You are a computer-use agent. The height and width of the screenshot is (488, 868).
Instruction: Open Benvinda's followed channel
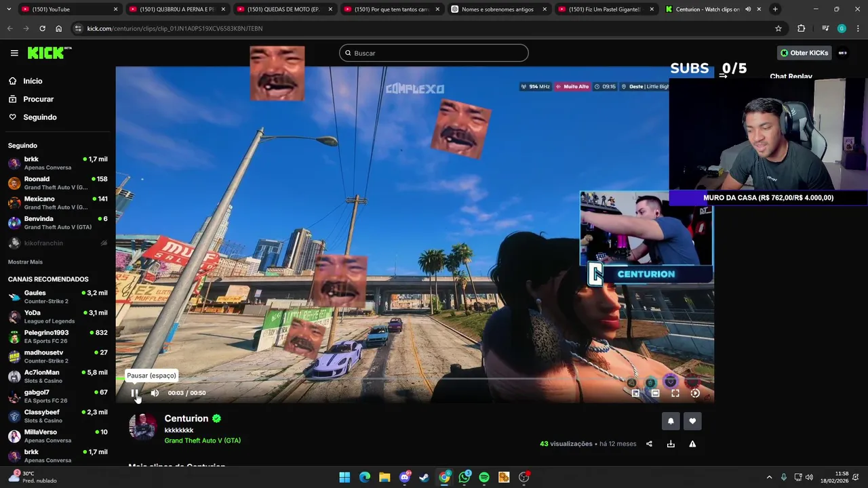58,223
